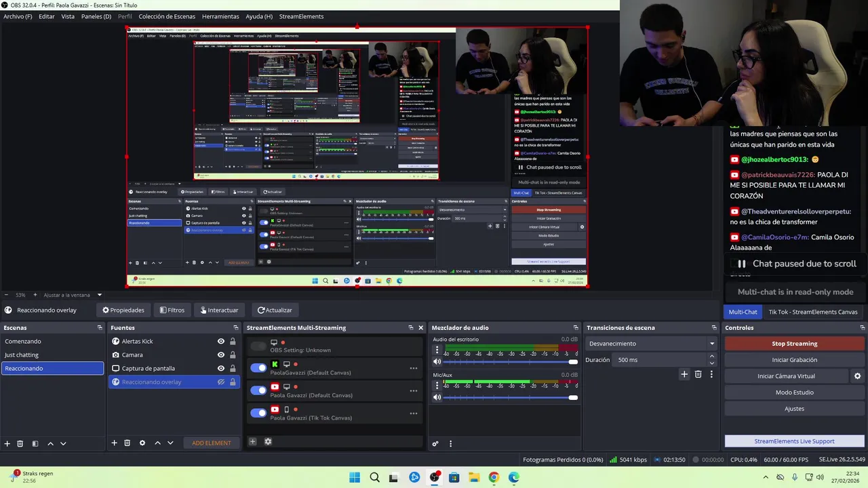Viewport: 868px width, 488px height.
Task: Add a new source in Fuentes panel
Action: tap(114, 443)
